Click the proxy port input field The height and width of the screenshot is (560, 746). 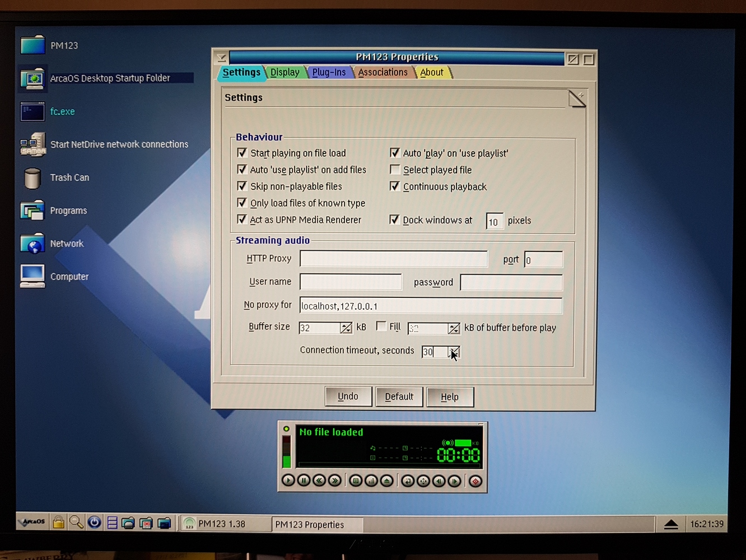[x=543, y=260]
